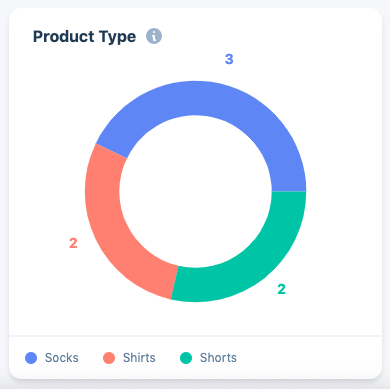This screenshot has width=390, height=389.
Task: Click the word Type in the title
Action: [x=117, y=37]
